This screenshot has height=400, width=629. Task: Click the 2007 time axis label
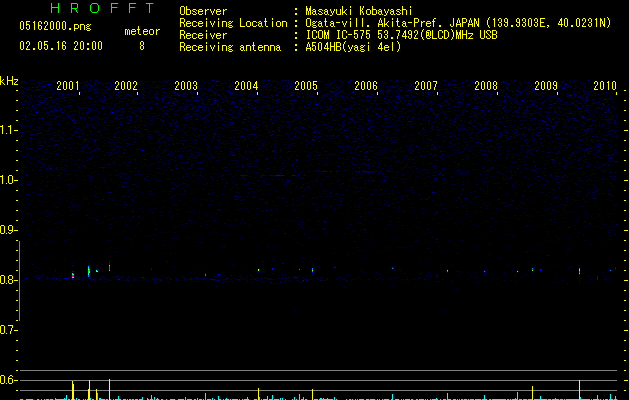(426, 85)
